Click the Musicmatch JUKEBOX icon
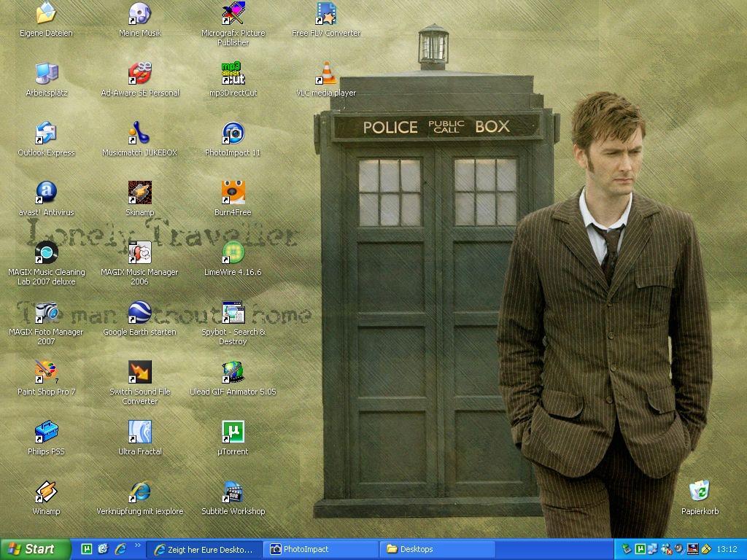Image resolution: width=747 pixels, height=560 pixels. click(139, 133)
